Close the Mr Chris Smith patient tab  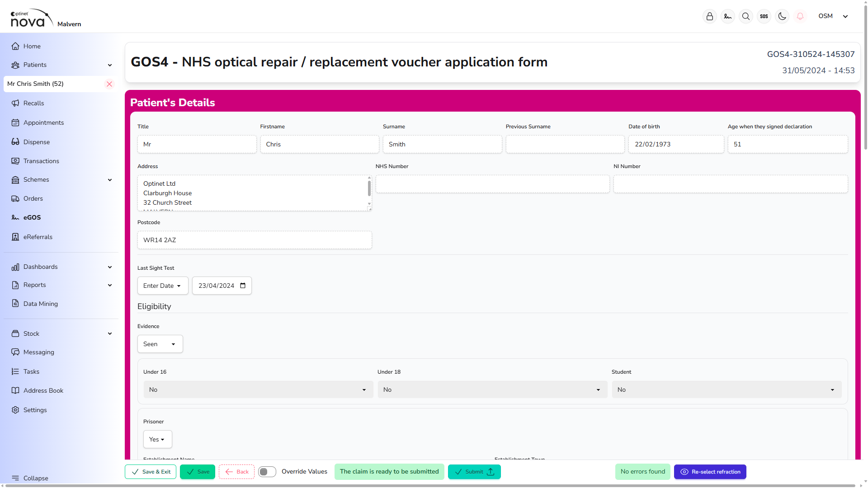pos(109,84)
